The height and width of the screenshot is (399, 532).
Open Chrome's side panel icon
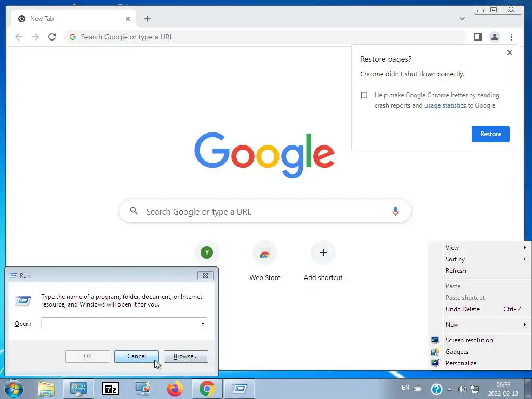(x=478, y=37)
